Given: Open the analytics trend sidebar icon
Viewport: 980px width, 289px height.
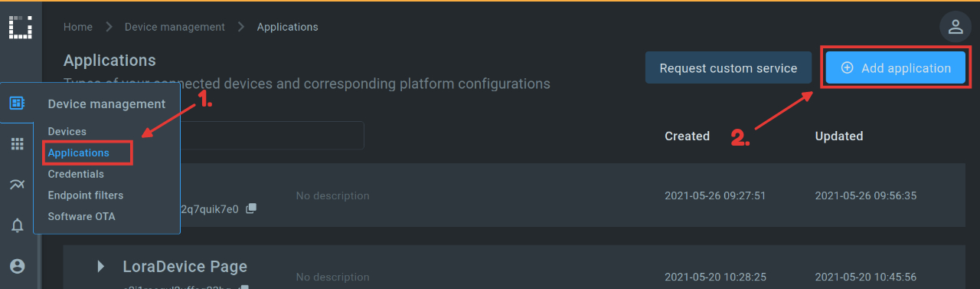Looking at the screenshot, I should point(17,184).
